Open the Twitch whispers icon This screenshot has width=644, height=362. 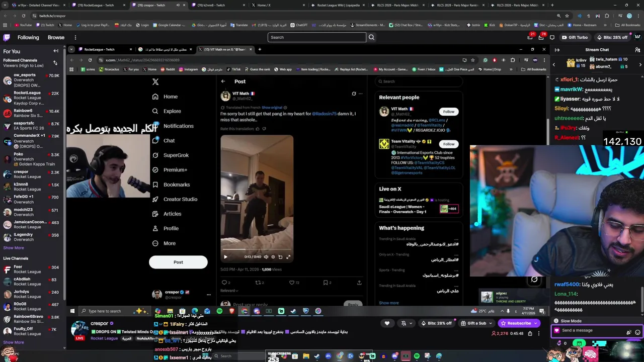click(x=552, y=37)
